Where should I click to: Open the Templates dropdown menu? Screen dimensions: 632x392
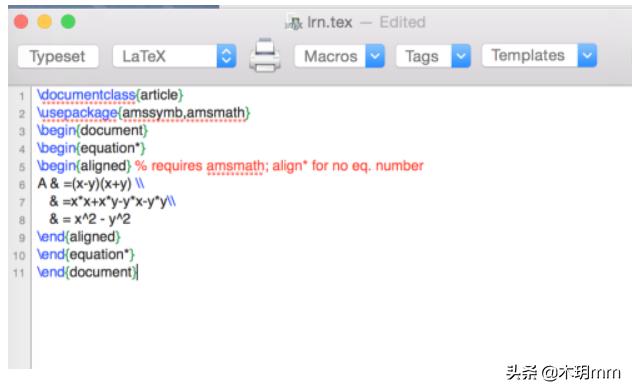pyautogui.click(x=539, y=55)
